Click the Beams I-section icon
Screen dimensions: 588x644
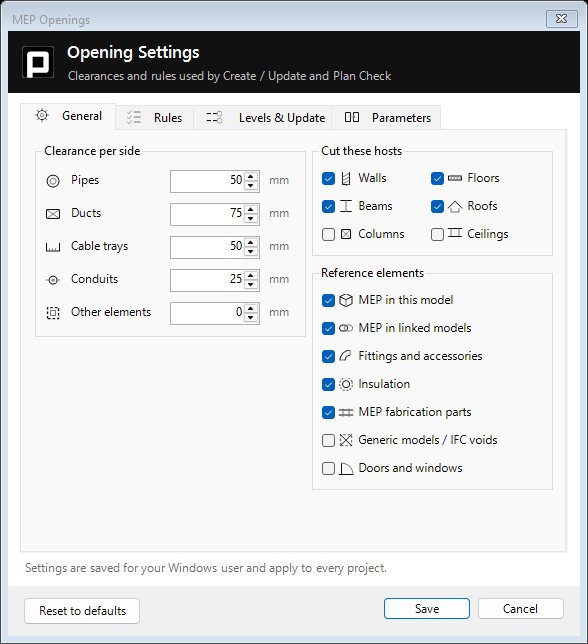pyautogui.click(x=346, y=206)
